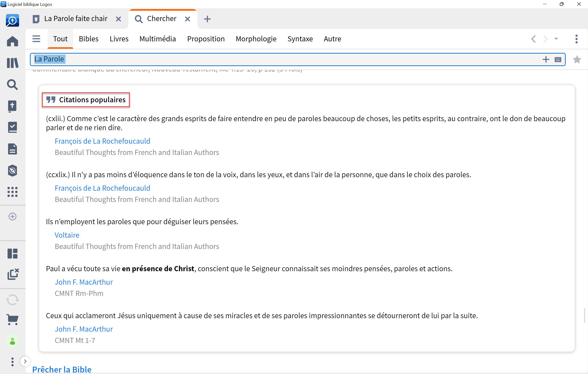
Task: Open the on-screen keyboard icon
Action: click(x=558, y=59)
